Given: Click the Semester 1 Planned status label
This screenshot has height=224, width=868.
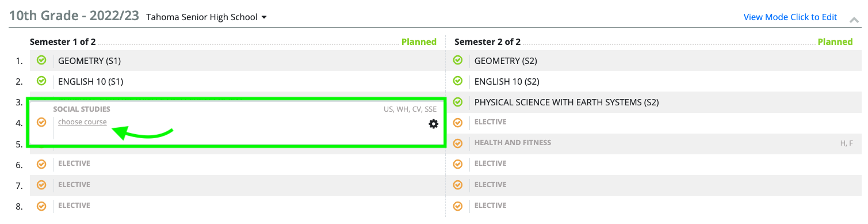Looking at the screenshot, I should 419,41.
